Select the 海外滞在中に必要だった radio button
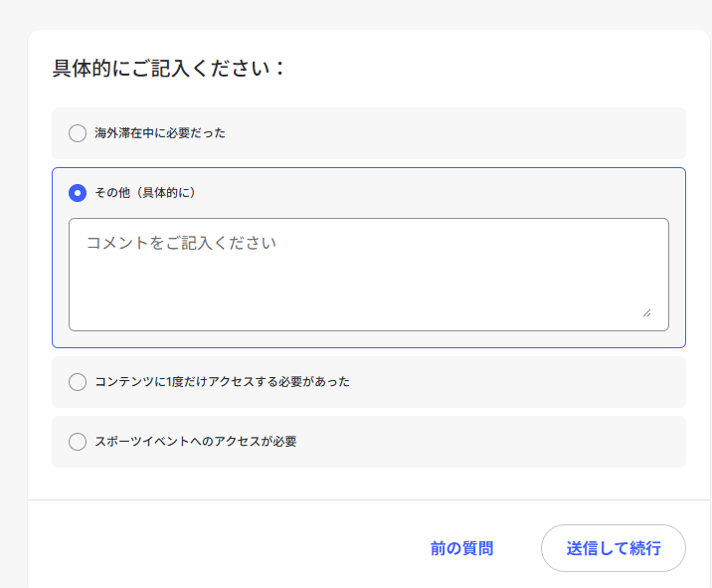Viewport: 712px width, 588px height. click(x=78, y=133)
